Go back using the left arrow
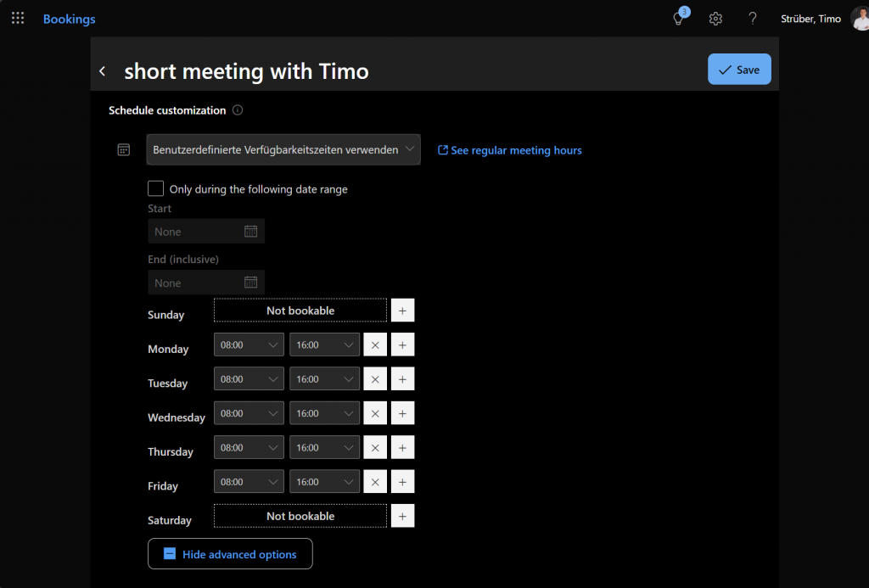 [x=103, y=71]
